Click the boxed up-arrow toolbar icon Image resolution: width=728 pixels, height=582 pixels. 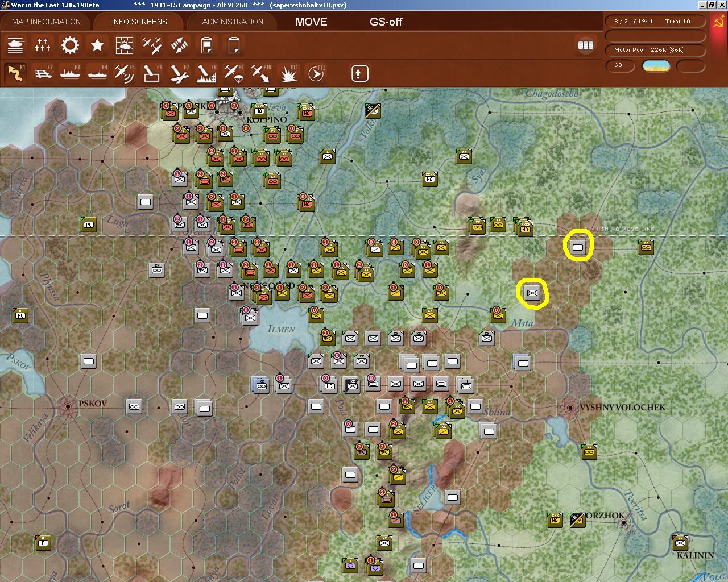[359, 73]
